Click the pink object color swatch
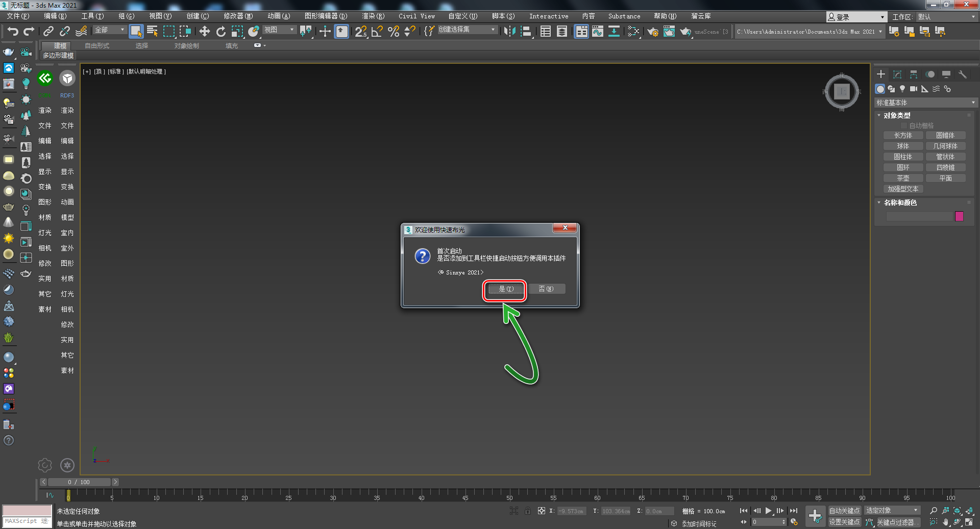The width and height of the screenshot is (980, 529). point(959,216)
